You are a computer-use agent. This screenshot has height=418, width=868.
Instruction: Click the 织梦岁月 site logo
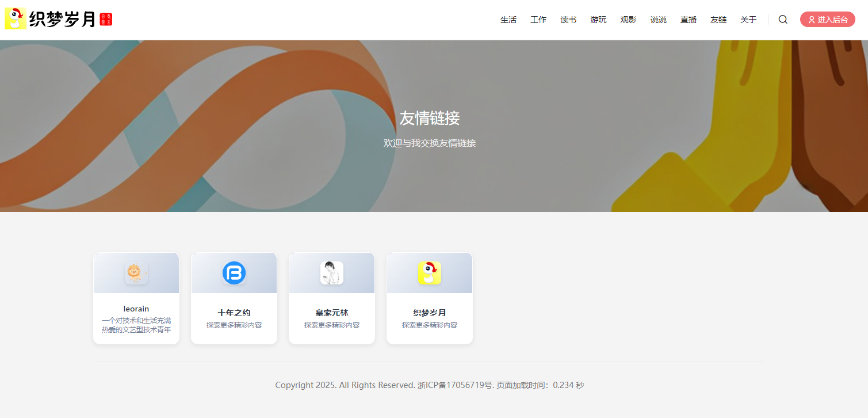pyautogui.click(x=51, y=20)
